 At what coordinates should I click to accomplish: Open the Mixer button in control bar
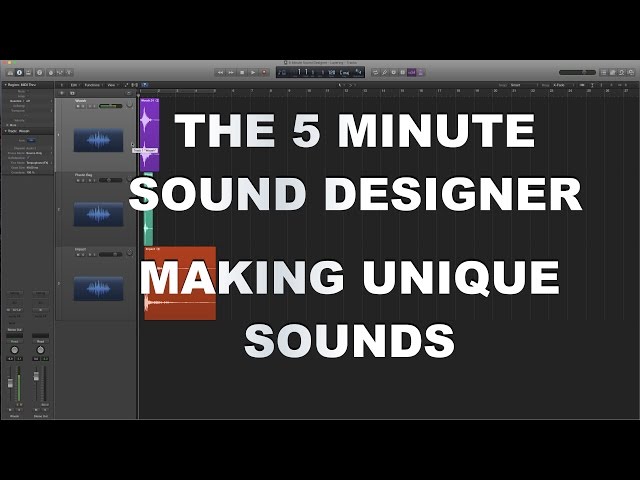(60, 73)
